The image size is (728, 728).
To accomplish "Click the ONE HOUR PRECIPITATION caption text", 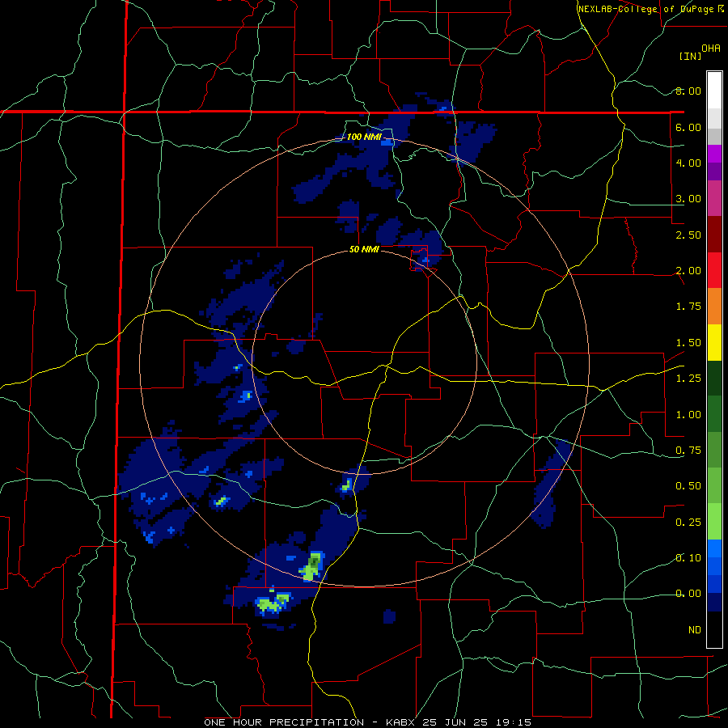I will click(x=284, y=722).
